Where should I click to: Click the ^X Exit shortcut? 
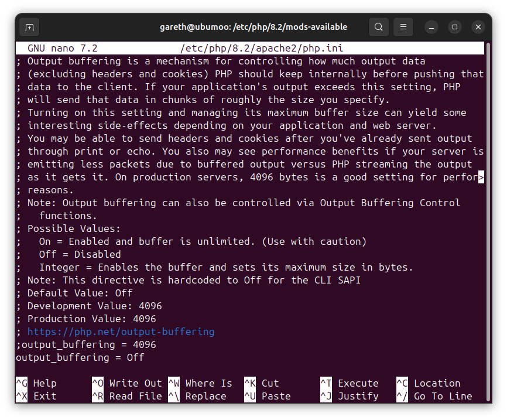point(36,397)
